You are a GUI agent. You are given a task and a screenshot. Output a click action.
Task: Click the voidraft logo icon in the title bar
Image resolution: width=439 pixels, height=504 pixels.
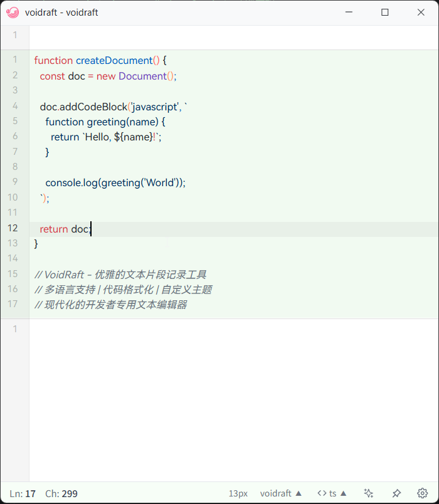click(13, 12)
